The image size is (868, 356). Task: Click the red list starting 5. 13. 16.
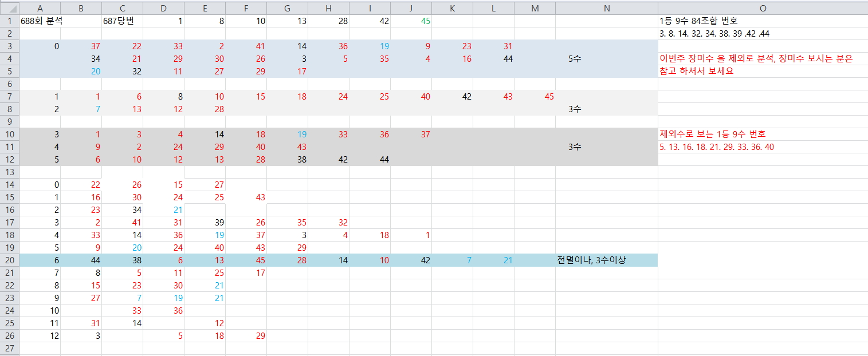717,147
